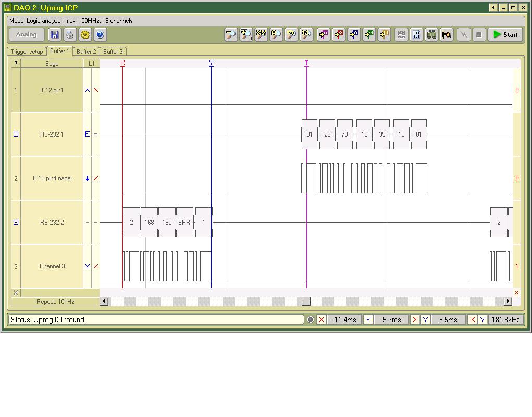Screen dimensions: 532x417
Task: Click the save data floppy icon
Action: [55, 34]
